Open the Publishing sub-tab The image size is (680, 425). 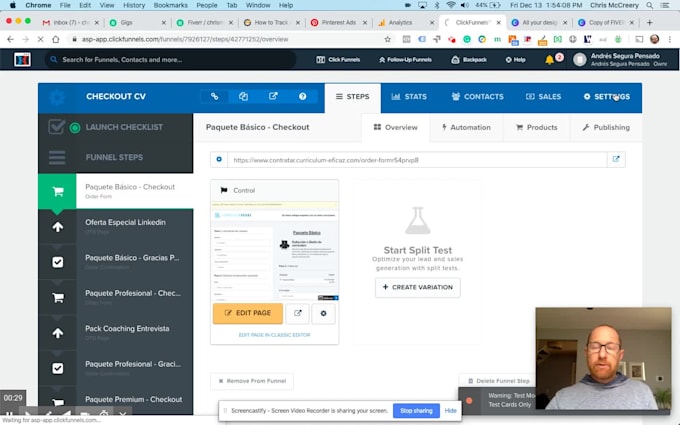pyautogui.click(x=606, y=128)
